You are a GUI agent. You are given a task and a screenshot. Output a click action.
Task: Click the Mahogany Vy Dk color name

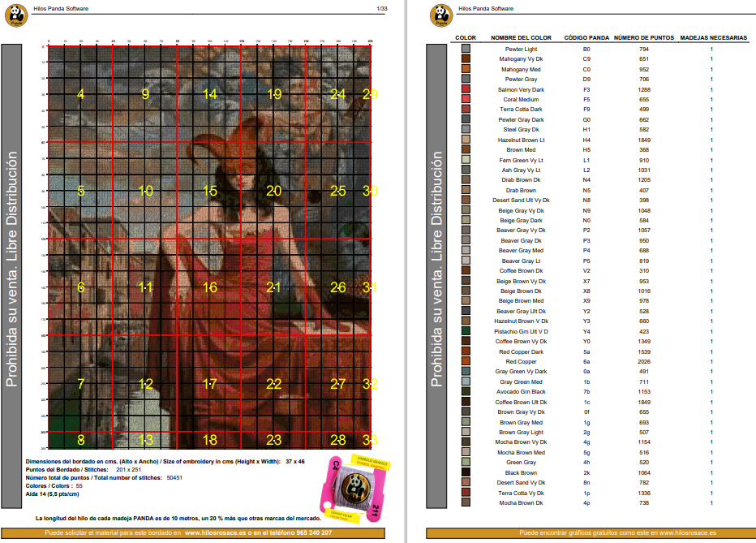(521, 58)
